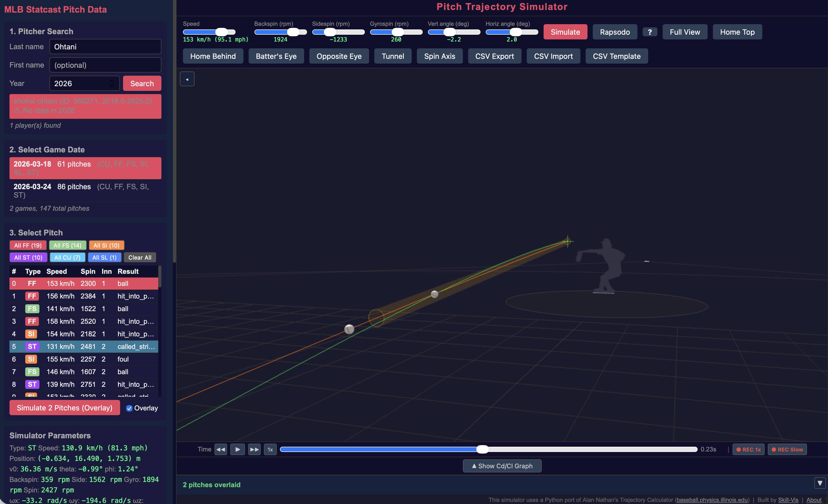Open baseball.physics.illinois.edu link
Screen dimensions: 828x504
click(x=712, y=500)
